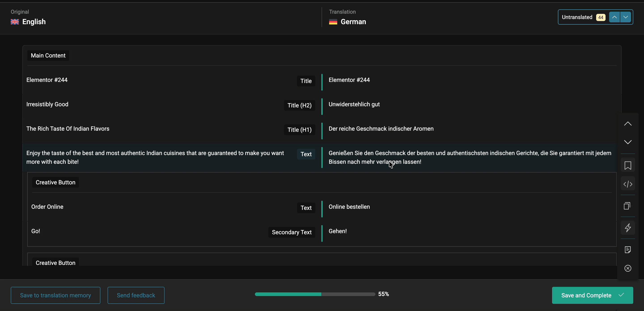This screenshot has height=311, width=644.
Task: Click the Send feedback button
Action: (x=136, y=295)
